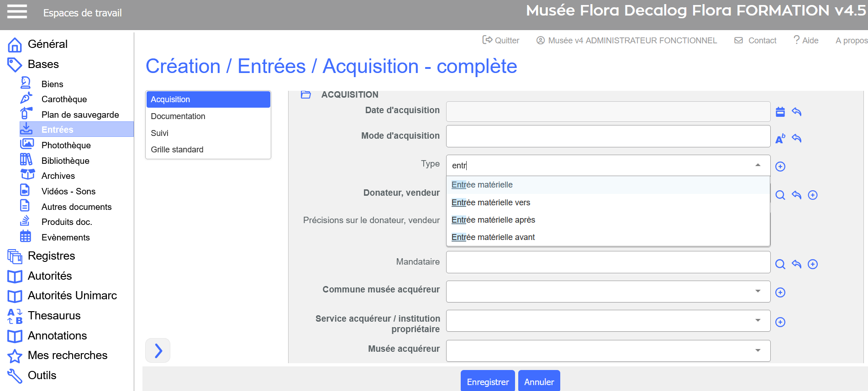The width and height of the screenshot is (868, 391).
Task: Select 'Entrée matérielle vers' option
Action: (x=491, y=203)
